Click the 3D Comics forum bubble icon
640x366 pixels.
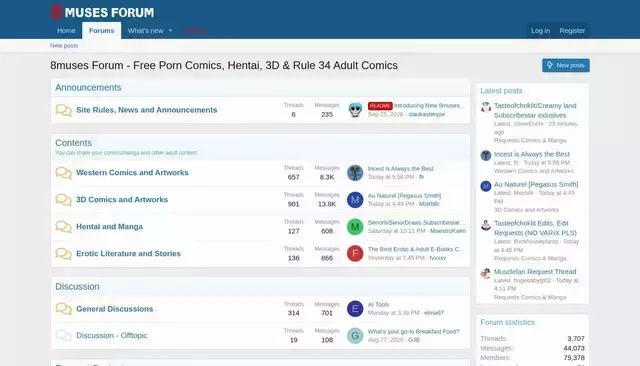pos(64,200)
